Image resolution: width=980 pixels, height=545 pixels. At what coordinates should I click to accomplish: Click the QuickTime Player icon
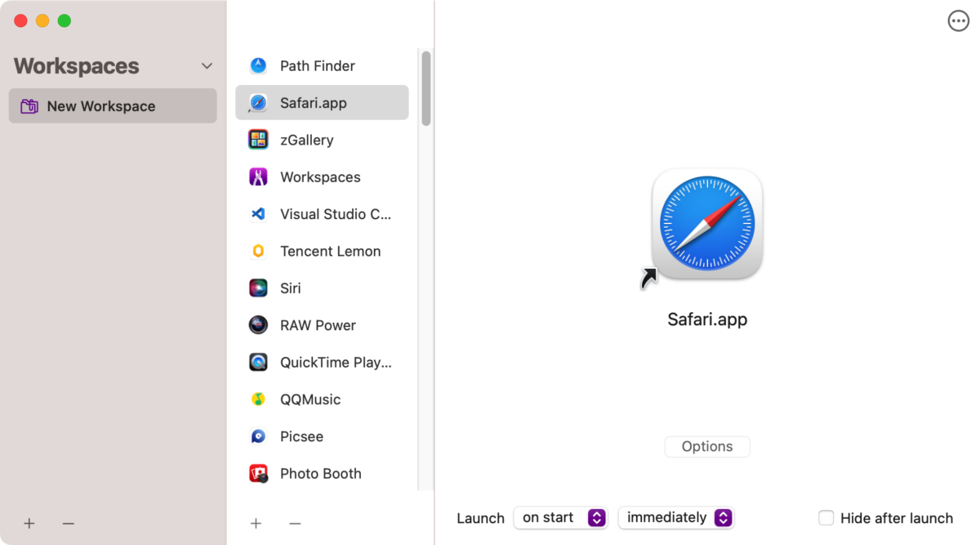[x=258, y=362]
